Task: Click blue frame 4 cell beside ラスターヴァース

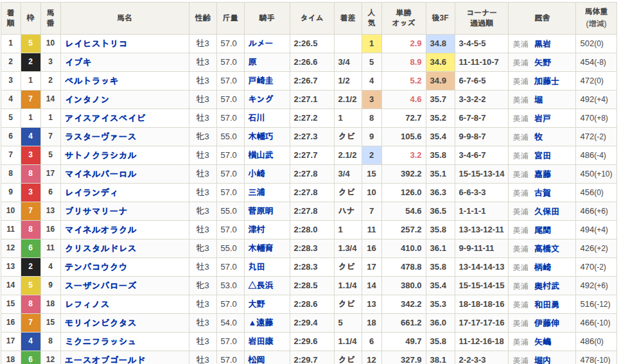Action: [30, 137]
